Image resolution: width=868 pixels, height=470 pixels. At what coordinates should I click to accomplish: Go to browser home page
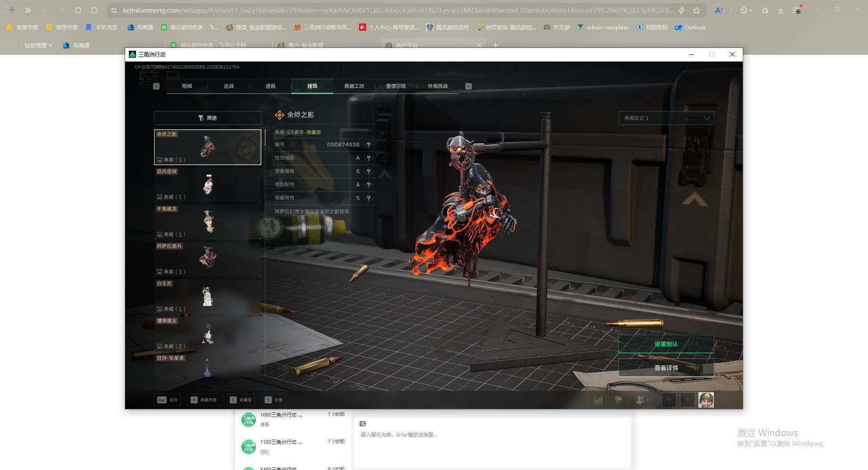point(94,10)
